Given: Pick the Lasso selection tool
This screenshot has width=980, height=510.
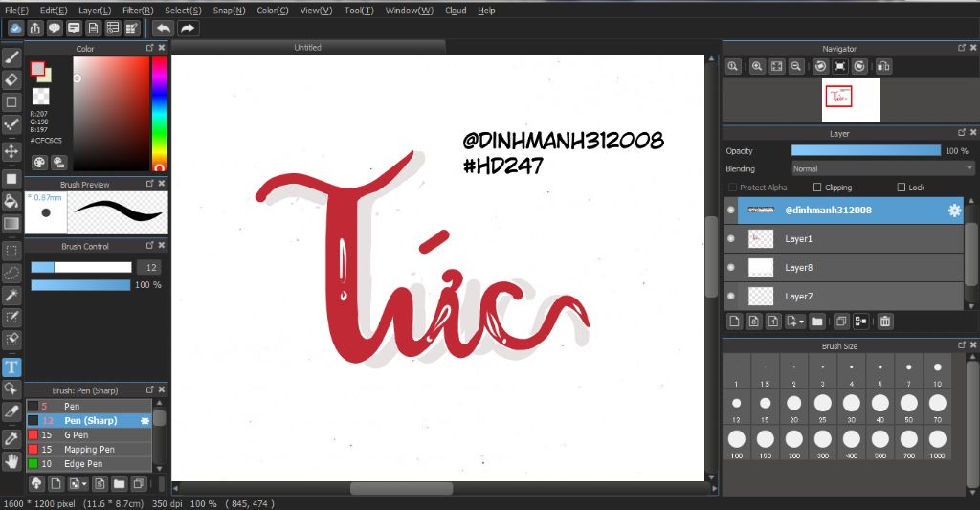Looking at the screenshot, I should 11,273.
